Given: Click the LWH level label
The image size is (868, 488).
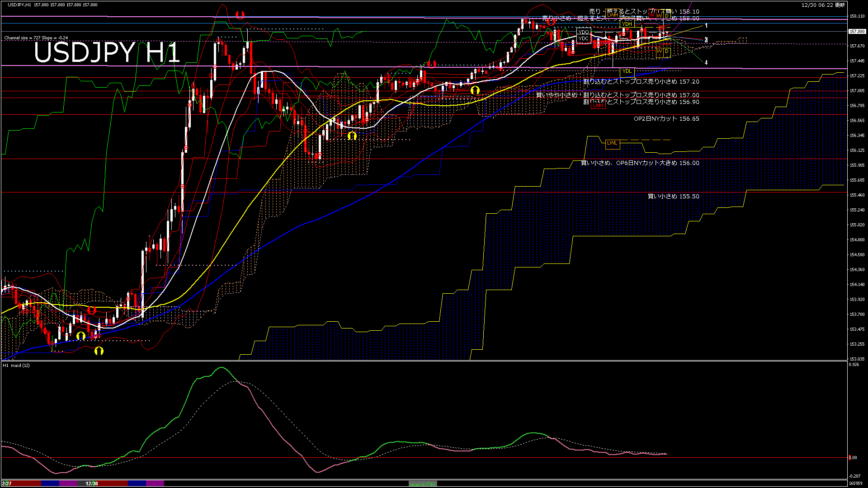Looking at the screenshot, I should point(613,15).
